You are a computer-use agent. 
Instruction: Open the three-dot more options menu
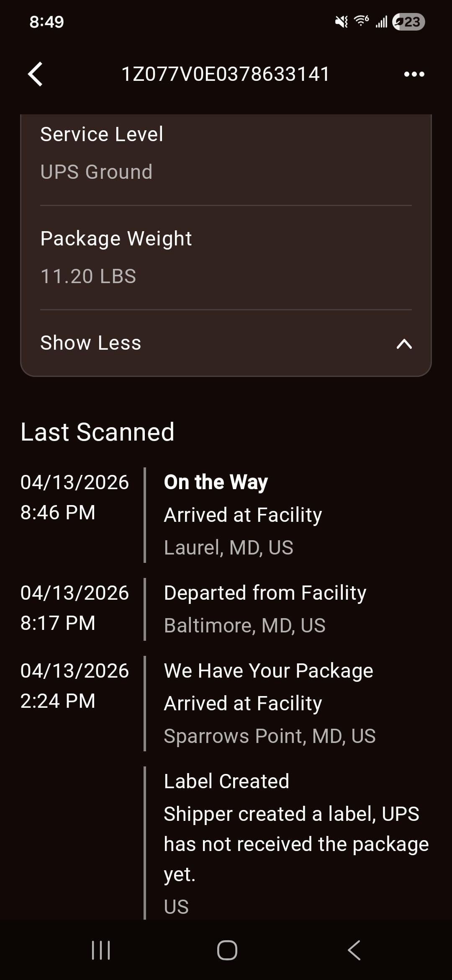(x=414, y=74)
